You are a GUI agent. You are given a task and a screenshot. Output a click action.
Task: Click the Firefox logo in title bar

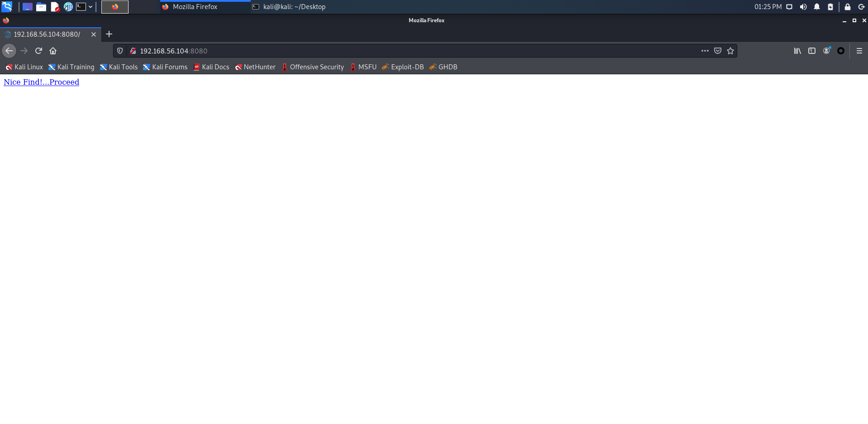(x=6, y=20)
